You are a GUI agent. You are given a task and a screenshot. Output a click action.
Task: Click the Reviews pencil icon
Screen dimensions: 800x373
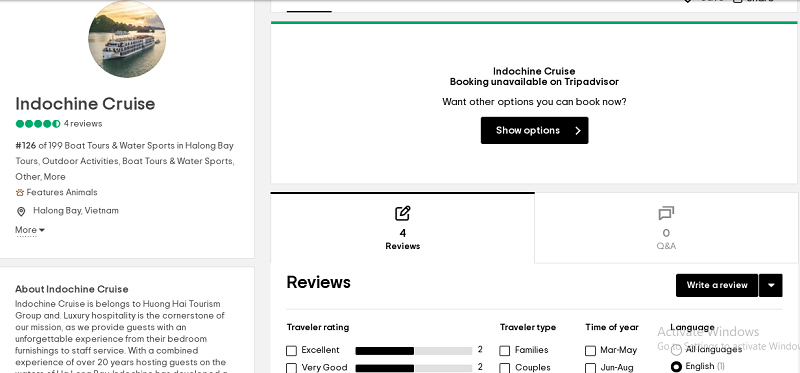coord(403,213)
